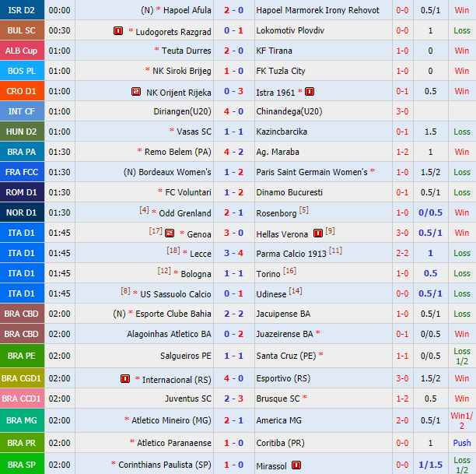Click the red card icon beside Genoa

[170, 233]
